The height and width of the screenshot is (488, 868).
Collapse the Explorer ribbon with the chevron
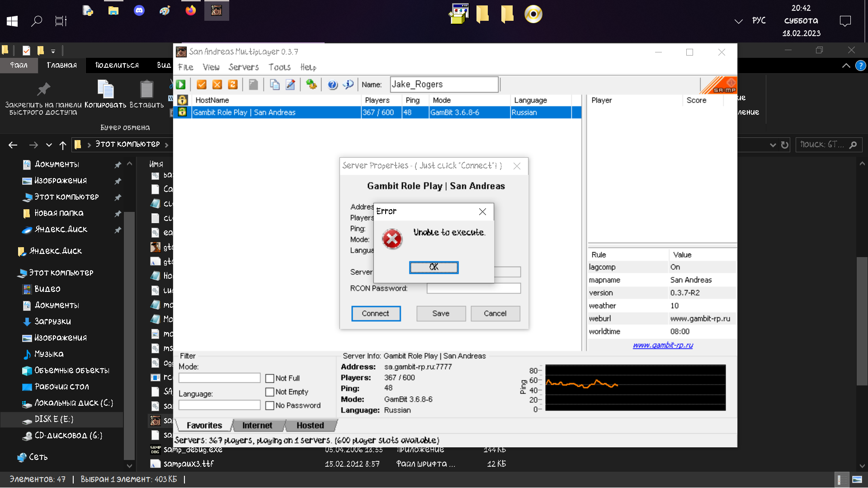(846, 66)
